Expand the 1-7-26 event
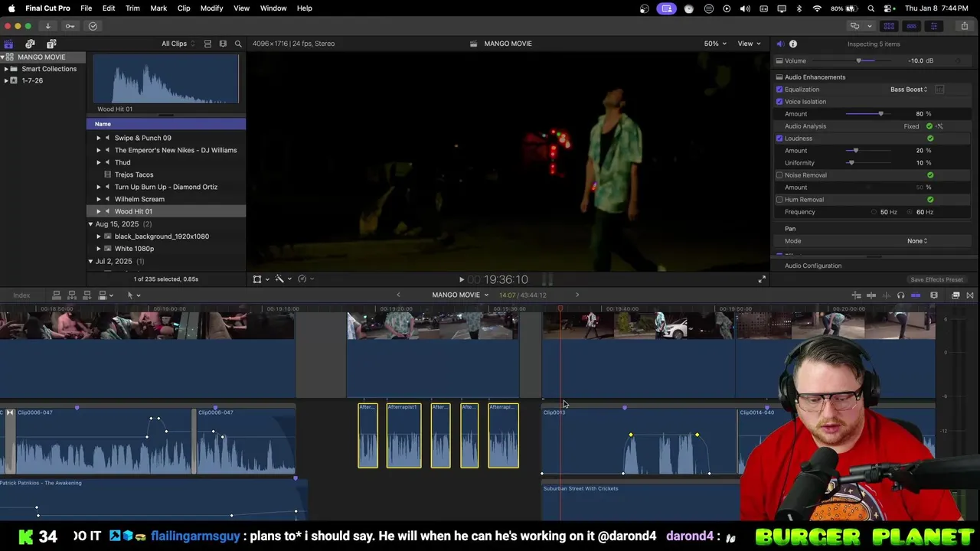 [x=6, y=80]
